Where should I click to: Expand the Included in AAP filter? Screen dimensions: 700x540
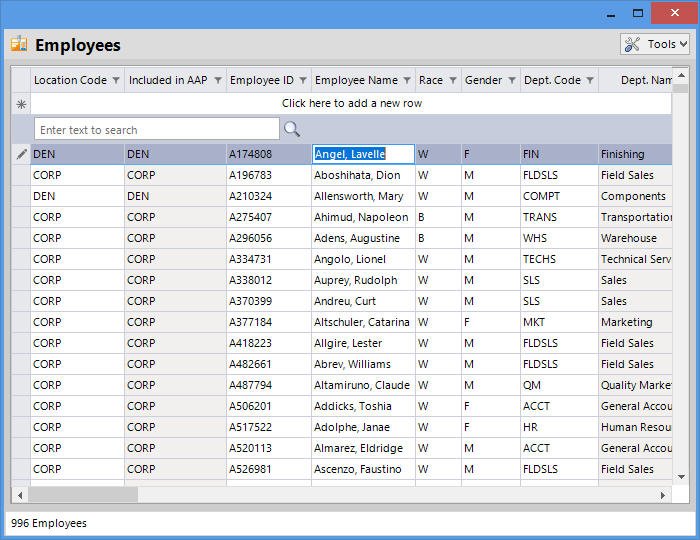(x=217, y=80)
